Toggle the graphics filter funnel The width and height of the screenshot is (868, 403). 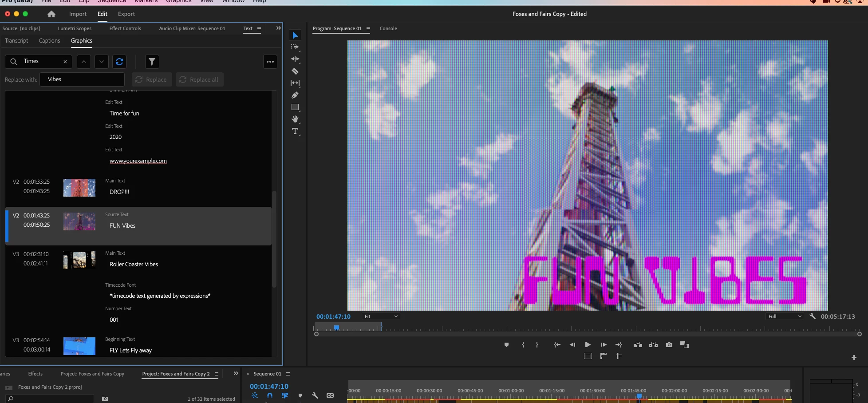coord(152,62)
